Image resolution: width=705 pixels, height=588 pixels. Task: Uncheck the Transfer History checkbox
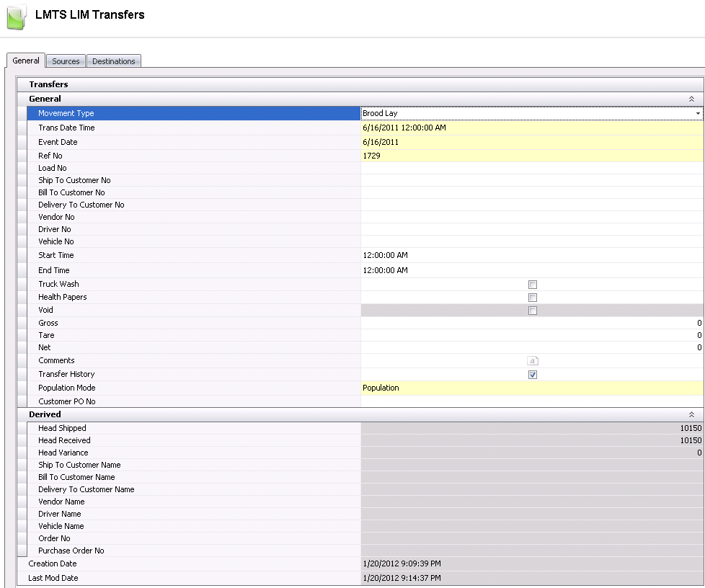click(x=533, y=375)
